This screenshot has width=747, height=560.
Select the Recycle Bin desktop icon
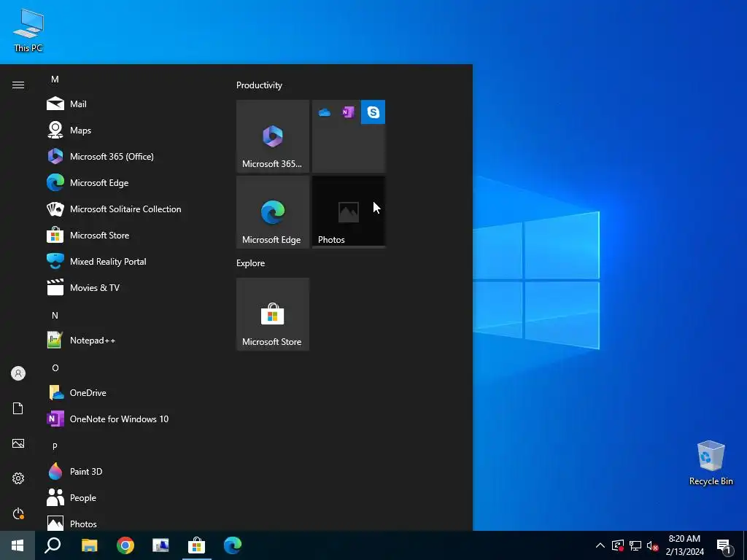click(711, 463)
